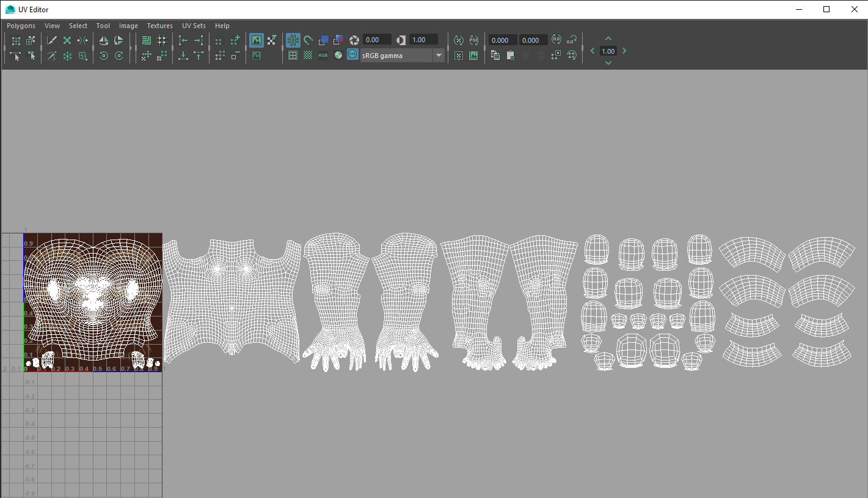Open the Image menu
Screen dimensions: 868x498
point(128,26)
